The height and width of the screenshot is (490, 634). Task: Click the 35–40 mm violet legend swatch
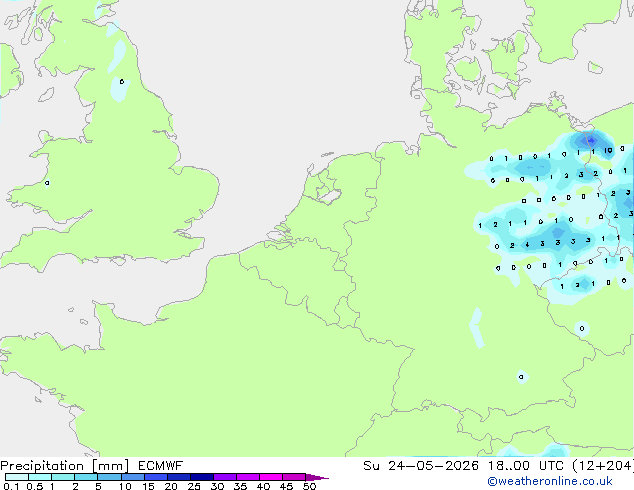coord(247,477)
